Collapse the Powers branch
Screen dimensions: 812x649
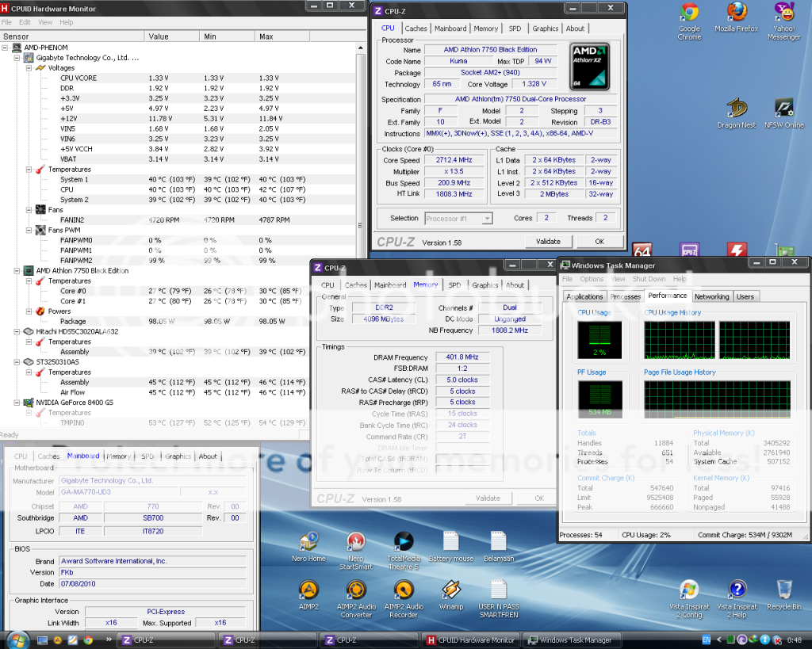[29, 311]
